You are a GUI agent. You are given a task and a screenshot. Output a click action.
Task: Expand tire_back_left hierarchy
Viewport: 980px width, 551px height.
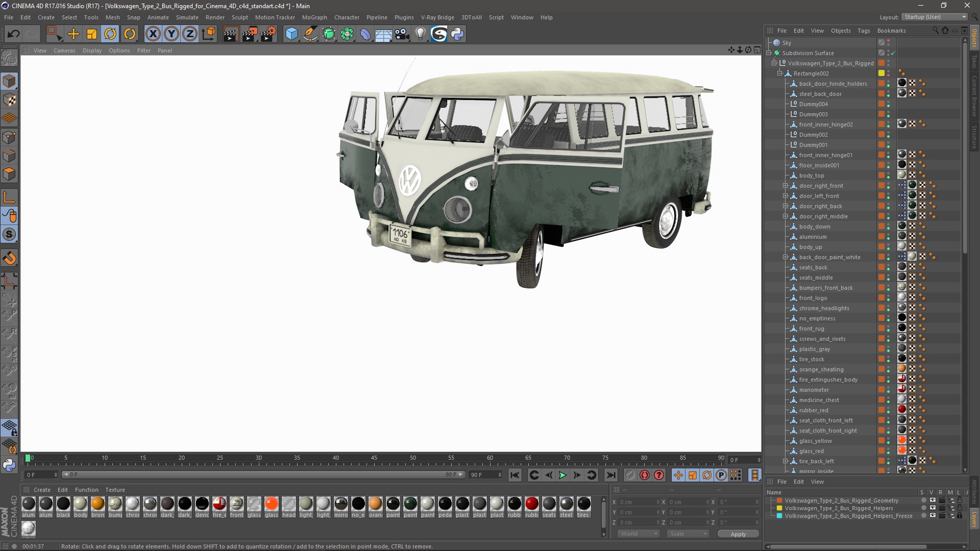[x=786, y=461]
